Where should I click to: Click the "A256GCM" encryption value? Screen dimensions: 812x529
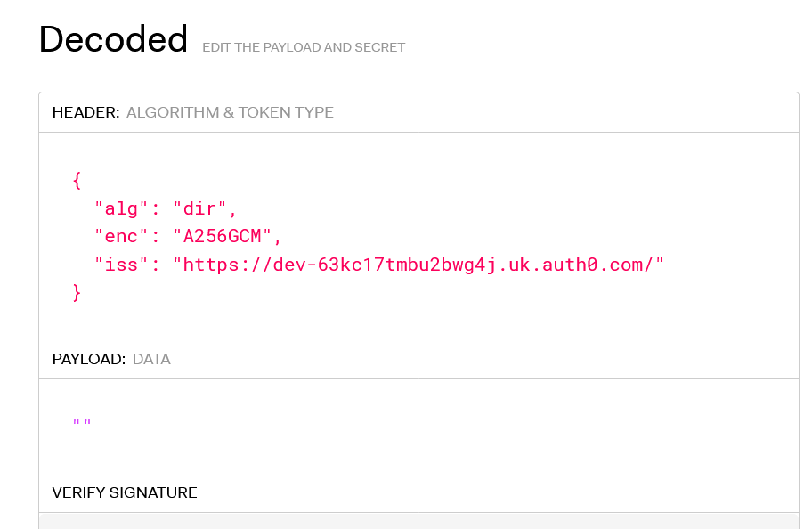coord(223,237)
